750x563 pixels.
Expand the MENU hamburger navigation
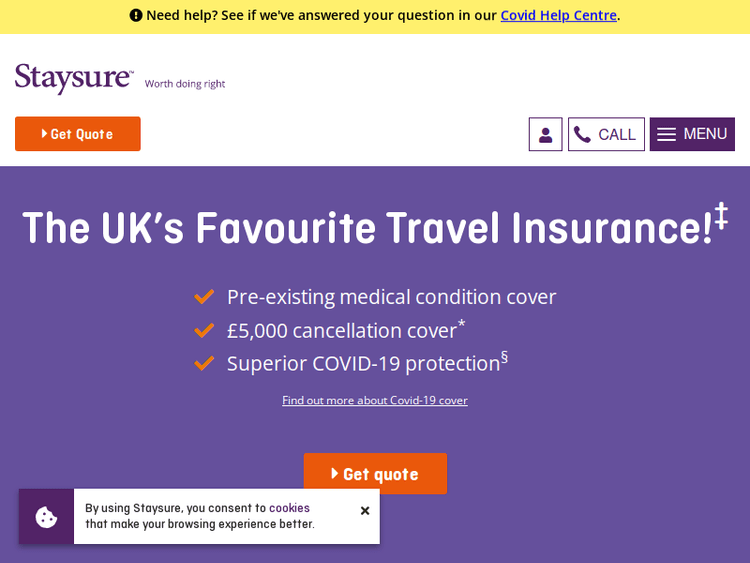tap(692, 134)
